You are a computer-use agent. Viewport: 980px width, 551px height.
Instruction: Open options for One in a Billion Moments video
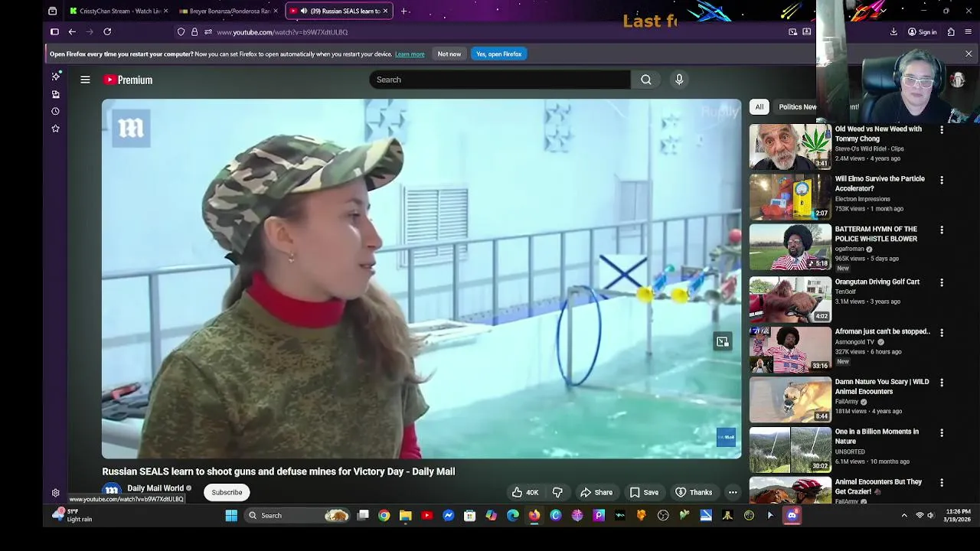click(x=942, y=432)
